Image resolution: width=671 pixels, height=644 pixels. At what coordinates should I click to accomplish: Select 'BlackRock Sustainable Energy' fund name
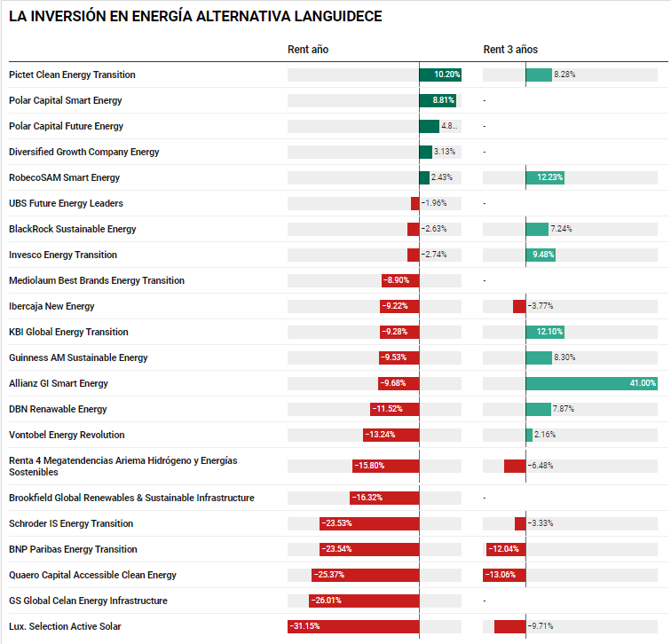pyautogui.click(x=72, y=229)
